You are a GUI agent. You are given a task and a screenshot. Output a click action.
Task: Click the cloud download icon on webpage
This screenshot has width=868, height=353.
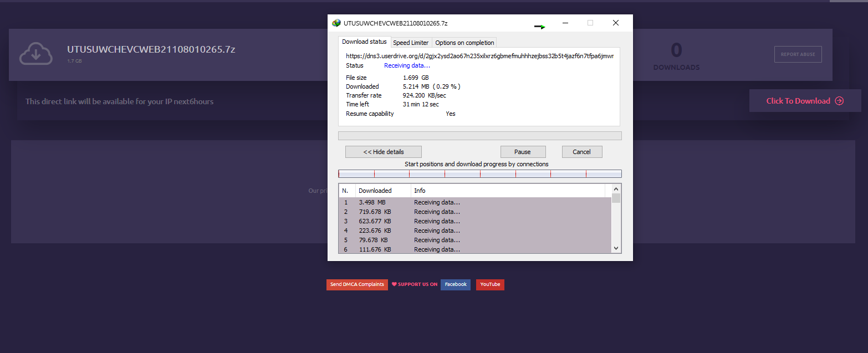(x=36, y=54)
